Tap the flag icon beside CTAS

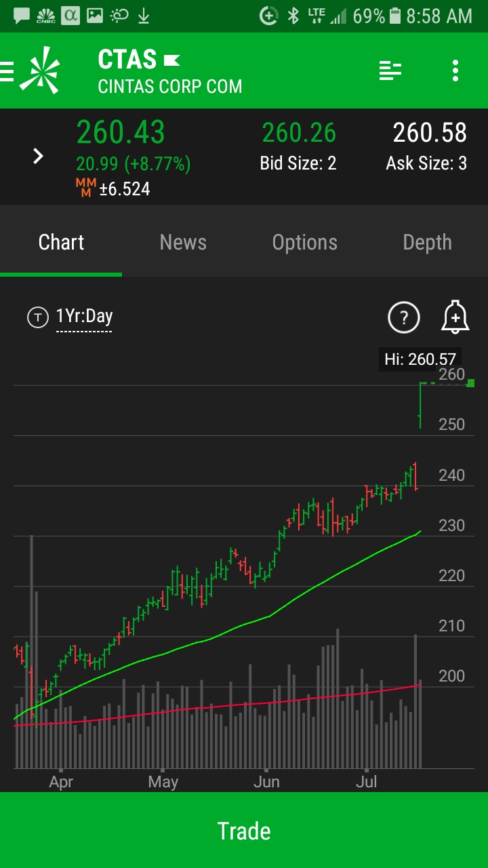point(172,61)
